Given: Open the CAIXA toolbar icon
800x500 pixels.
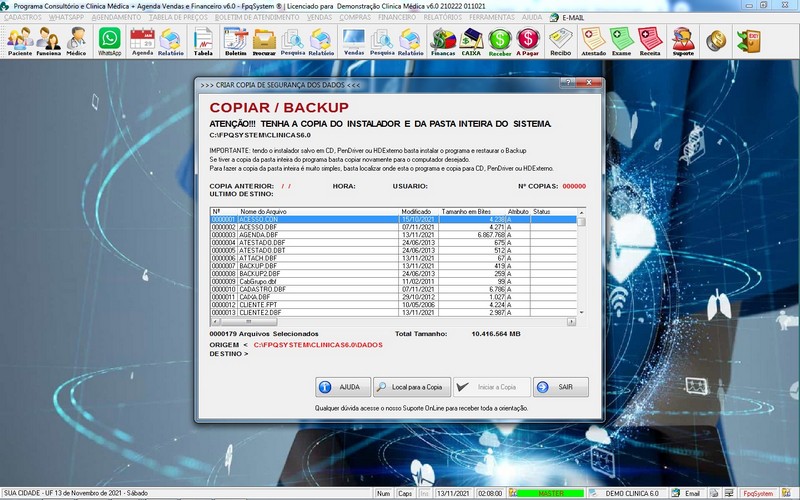Looking at the screenshot, I should tap(471, 41).
